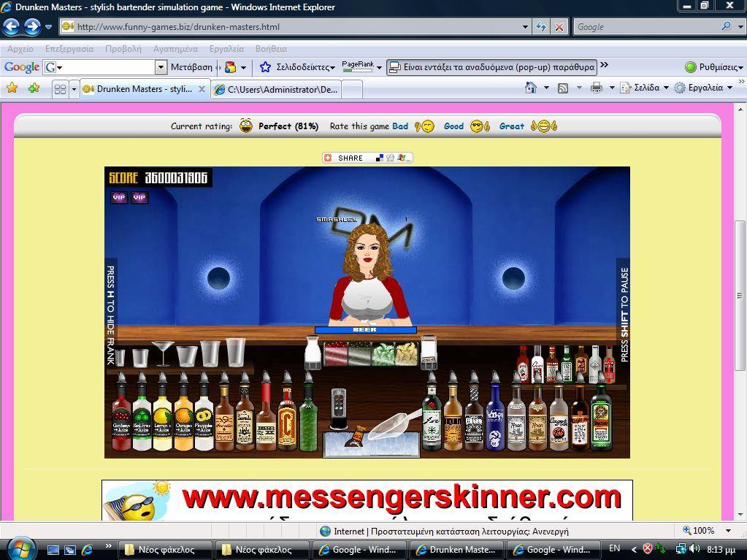Screen dimensions: 747x560
Task: Pick the beer bottle lying in ice
Action: pos(356,436)
